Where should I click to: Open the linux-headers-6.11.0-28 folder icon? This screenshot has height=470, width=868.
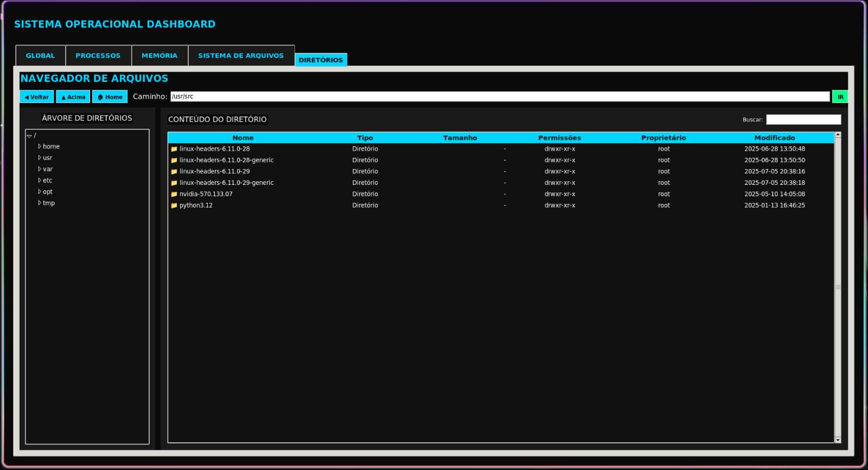click(x=174, y=149)
